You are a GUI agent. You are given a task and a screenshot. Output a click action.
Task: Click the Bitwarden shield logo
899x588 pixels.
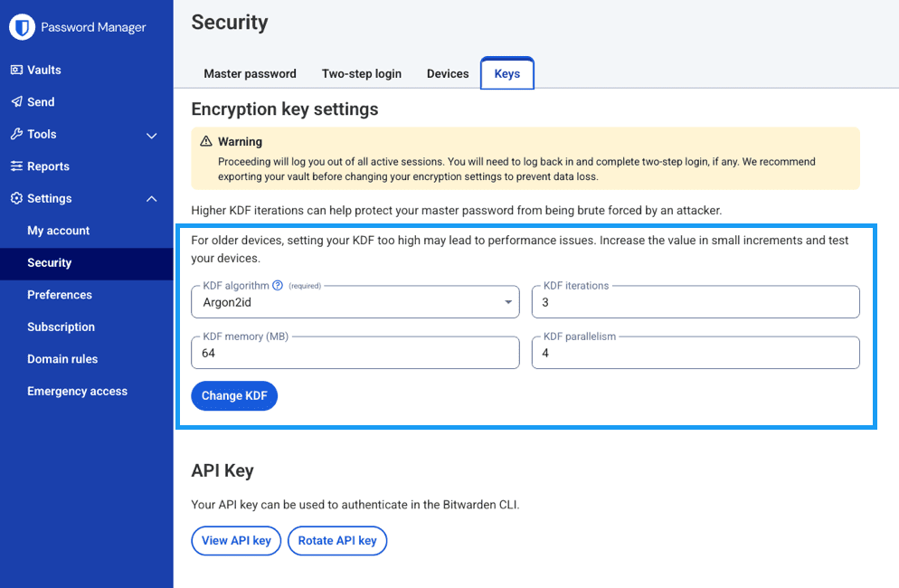(23, 27)
